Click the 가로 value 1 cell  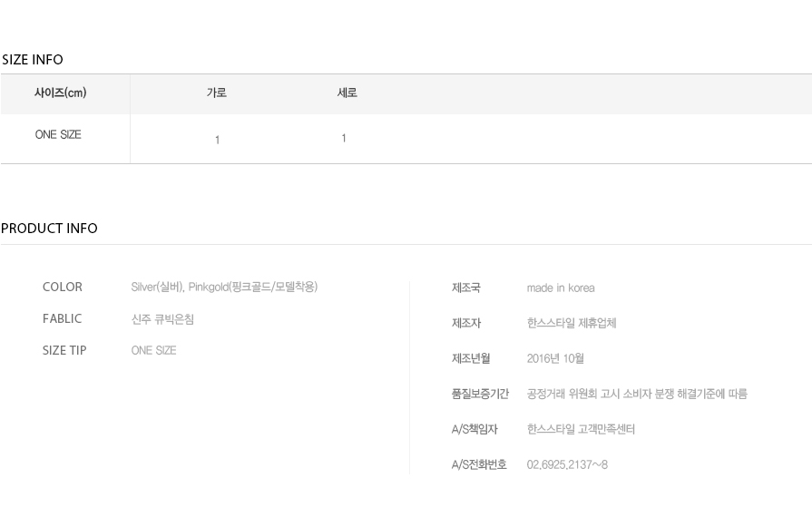click(x=217, y=140)
